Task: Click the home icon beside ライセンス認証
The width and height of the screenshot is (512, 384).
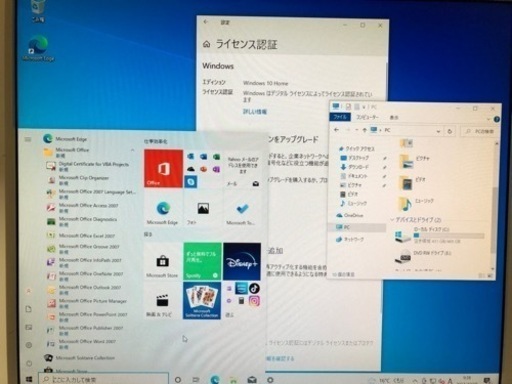Action: tap(207, 44)
